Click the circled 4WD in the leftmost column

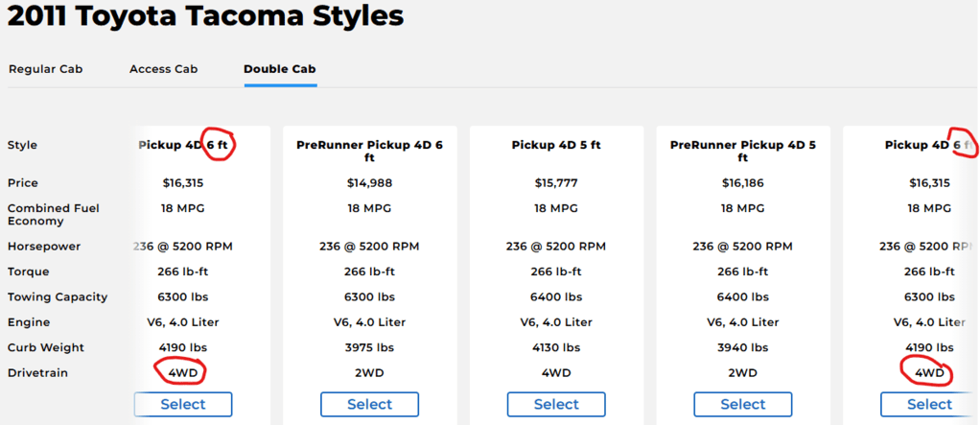(182, 373)
